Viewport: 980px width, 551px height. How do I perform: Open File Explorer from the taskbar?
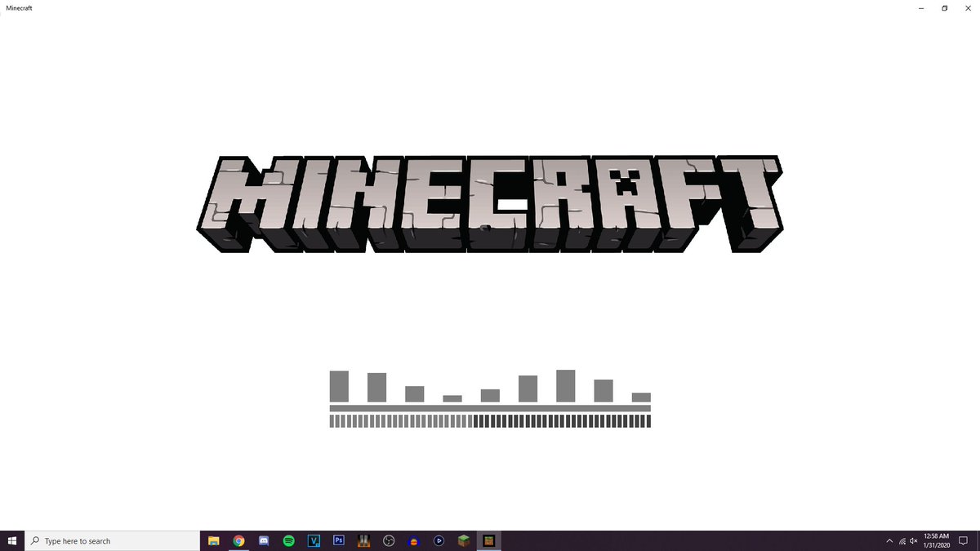pos(214,540)
